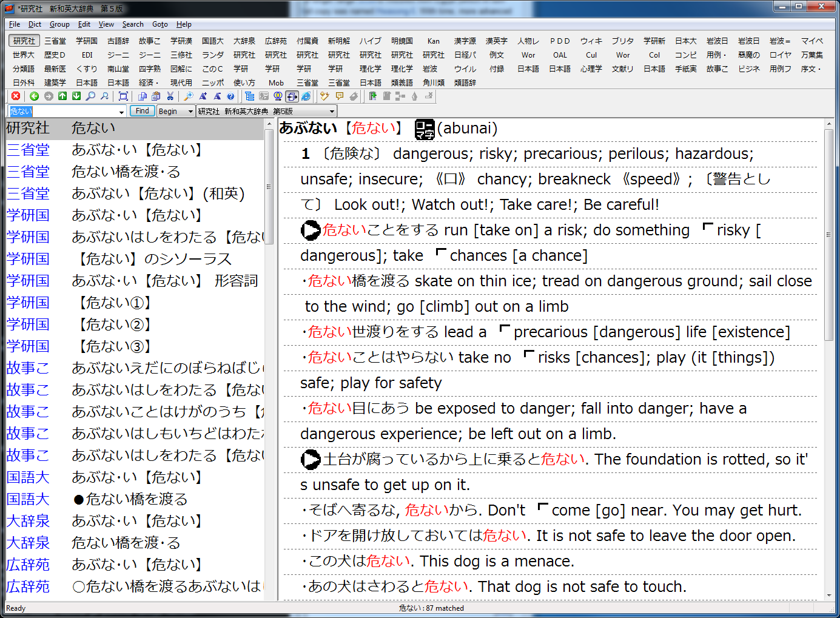Open the Goto menu
This screenshot has height=618, width=840.
[x=160, y=24]
